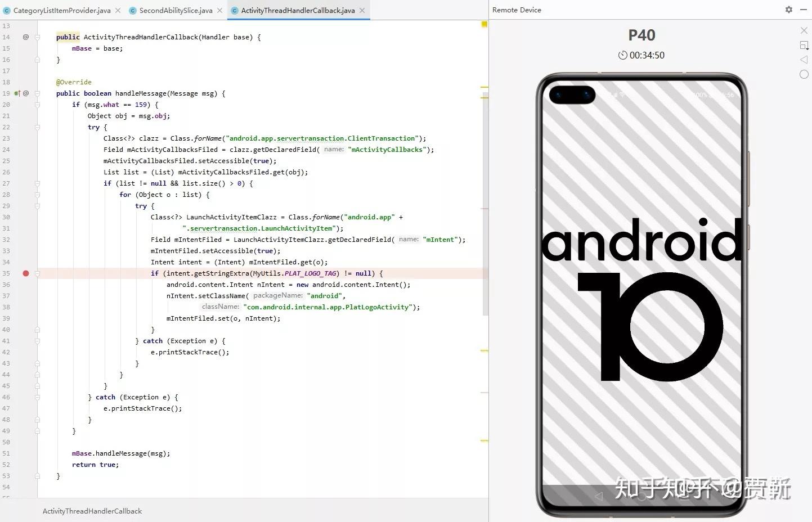Image resolution: width=812 pixels, height=522 pixels.
Task: Fold the try block at line 22
Action: [x=38, y=127]
